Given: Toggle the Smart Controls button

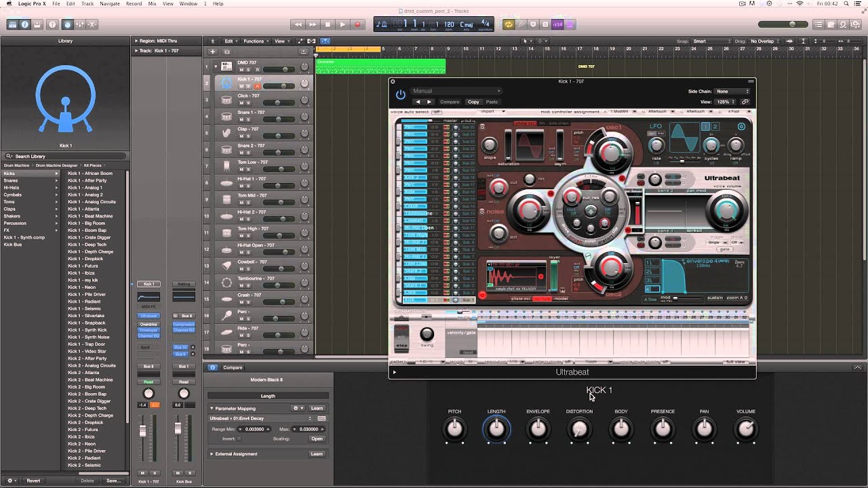Looking at the screenshot, I should coord(67,24).
